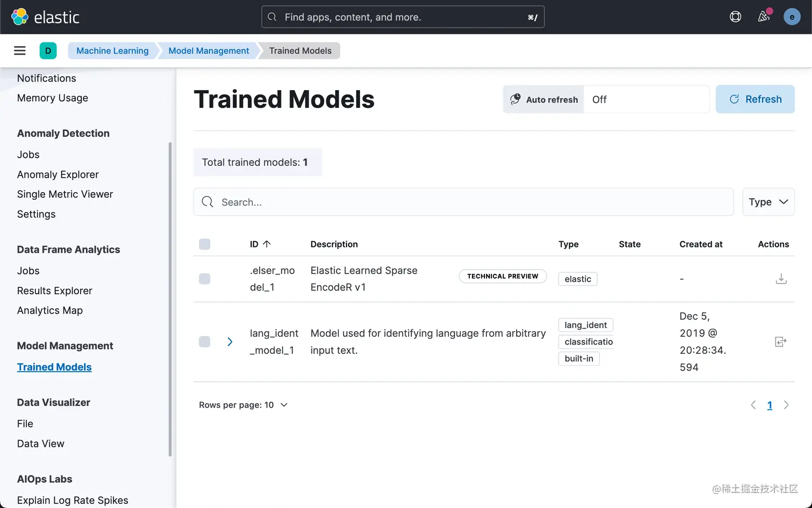812x508 pixels.
Task: Open Data Visualizer Data View
Action: [41, 444]
